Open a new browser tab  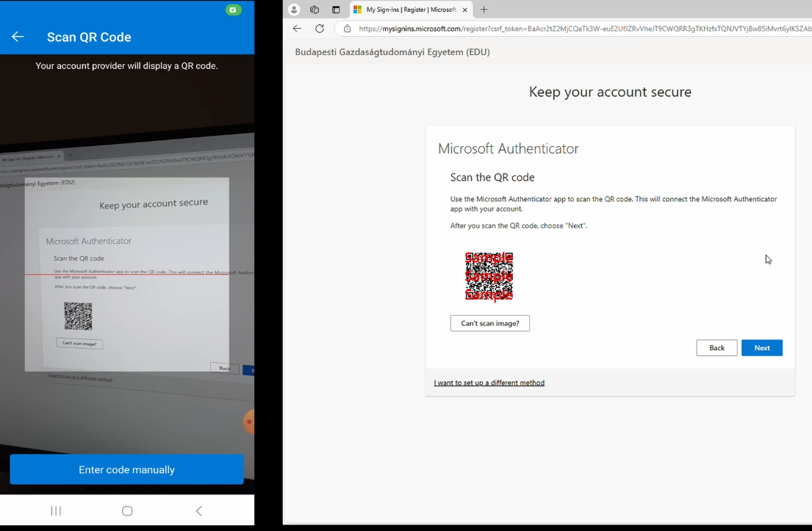484,10
